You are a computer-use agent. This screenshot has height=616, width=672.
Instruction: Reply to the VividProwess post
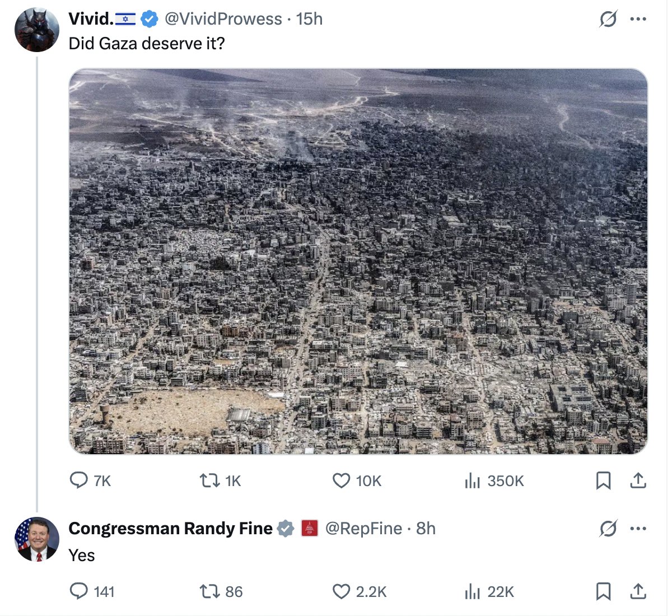tap(78, 480)
